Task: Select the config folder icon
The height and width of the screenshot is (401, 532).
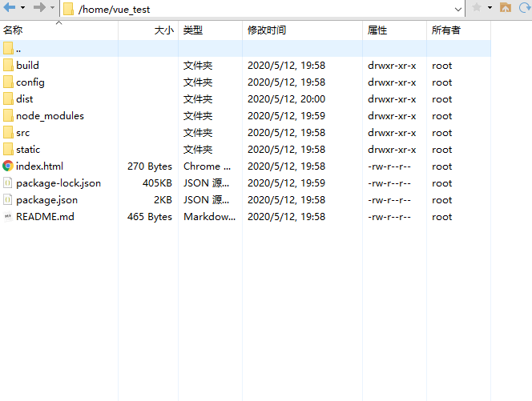Action: click(x=8, y=82)
